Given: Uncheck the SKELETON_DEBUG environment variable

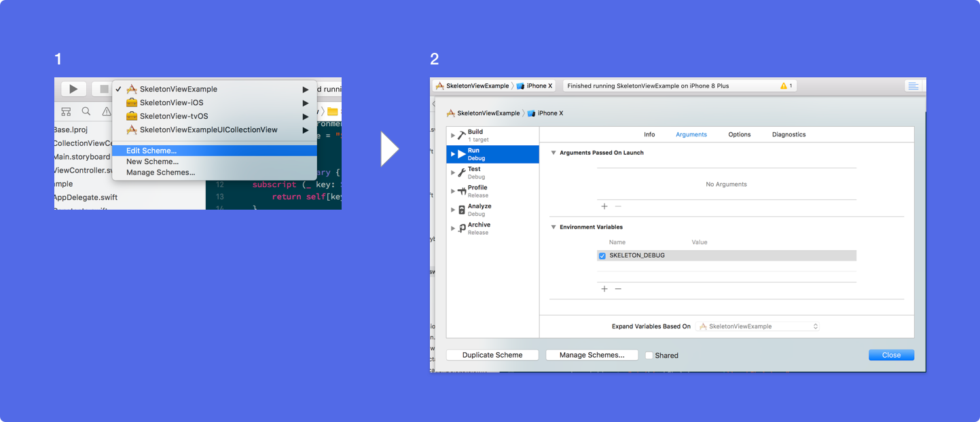Looking at the screenshot, I should coord(602,256).
